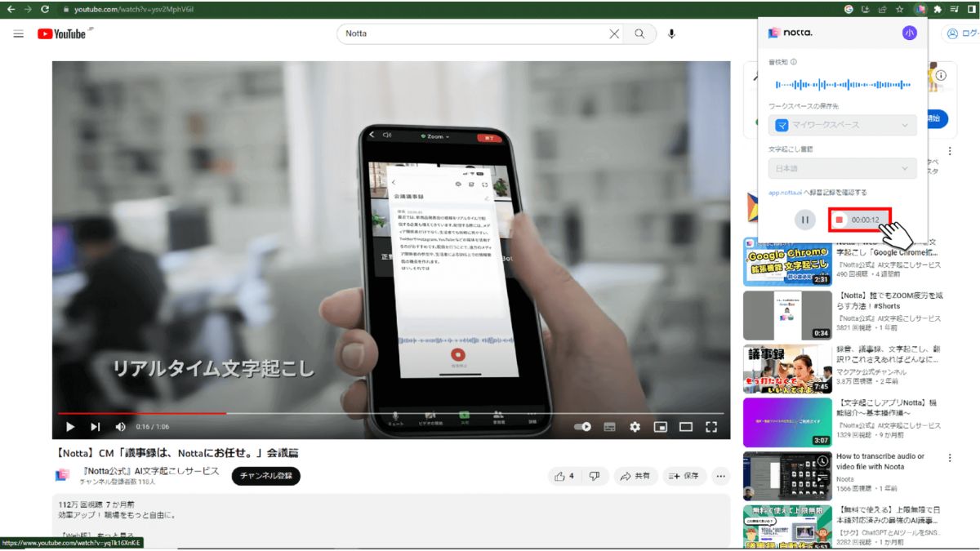The height and width of the screenshot is (551, 980).
Task: Reload the current page
Action: click(44, 9)
